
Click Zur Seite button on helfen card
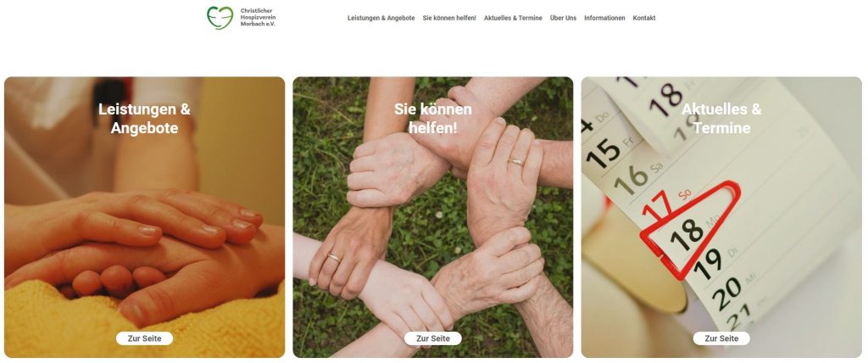[x=433, y=338]
